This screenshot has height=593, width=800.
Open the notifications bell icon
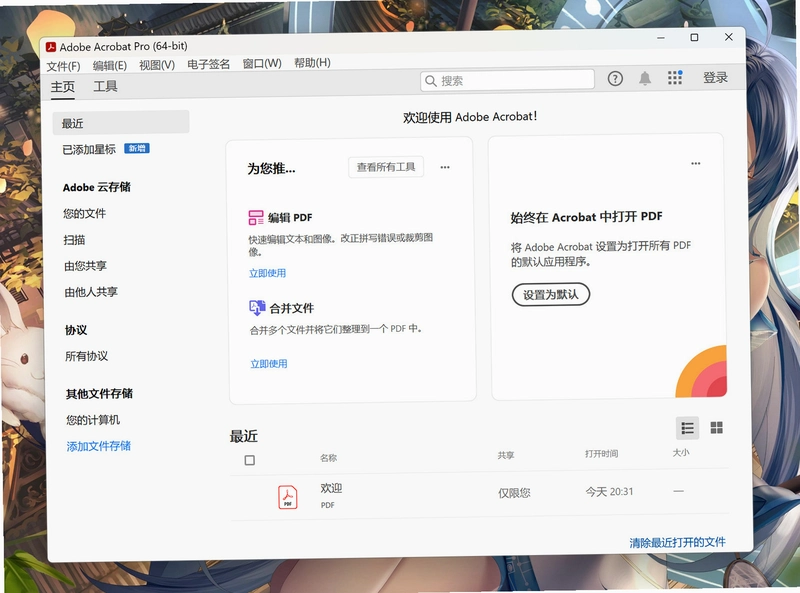[645, 78]
